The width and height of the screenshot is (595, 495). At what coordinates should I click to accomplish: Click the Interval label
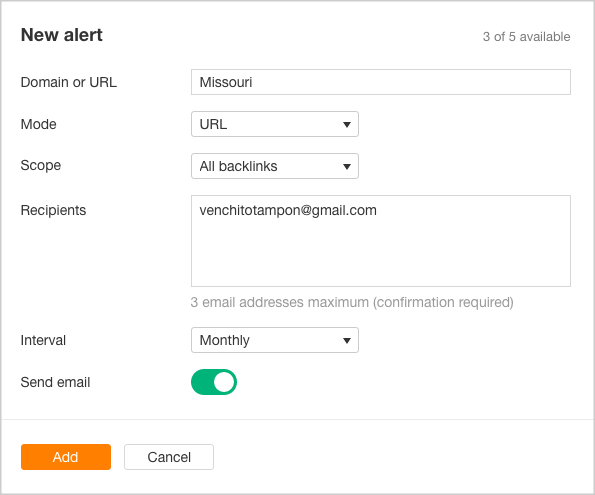(x=43, y=340)
